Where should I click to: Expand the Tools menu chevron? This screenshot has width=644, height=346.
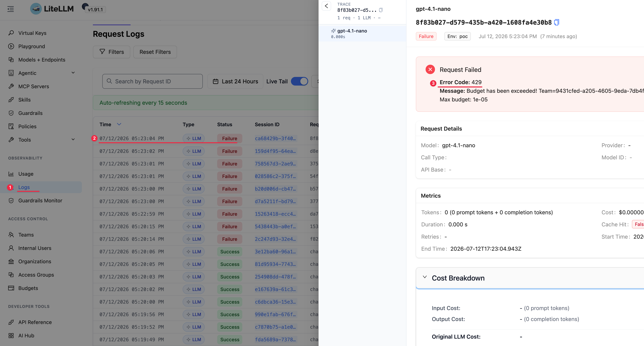point(73,140)
